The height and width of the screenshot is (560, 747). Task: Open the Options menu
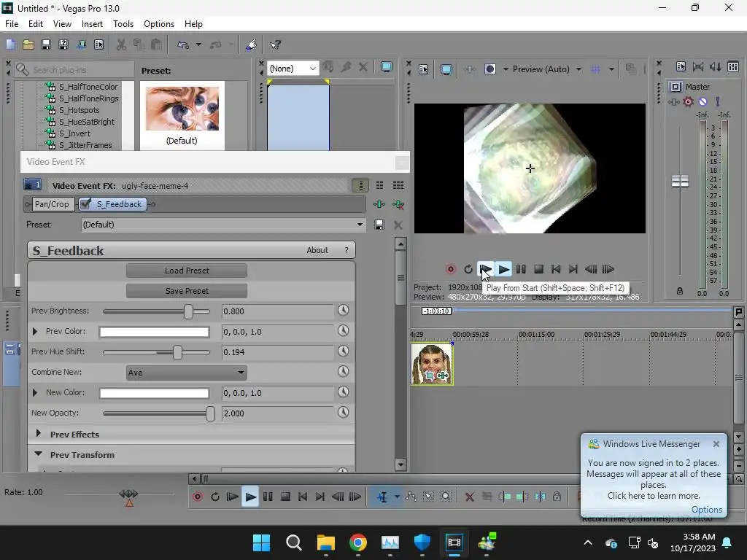pos(158,24)
